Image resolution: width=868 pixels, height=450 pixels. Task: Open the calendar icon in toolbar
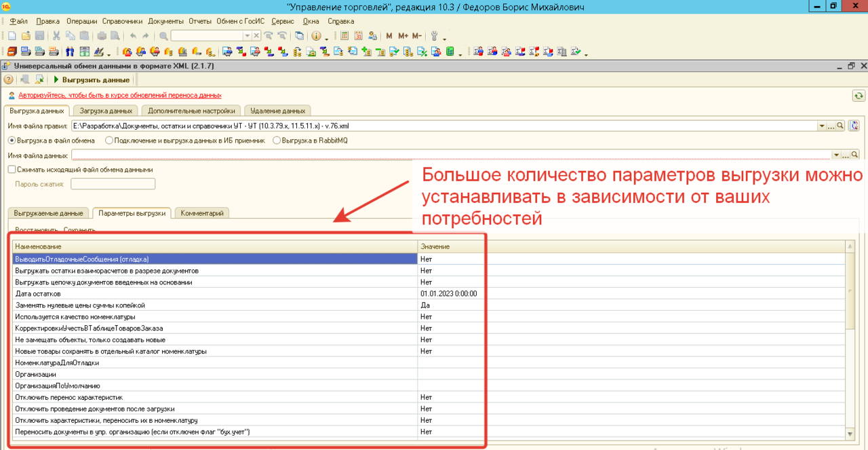(358, 36)
